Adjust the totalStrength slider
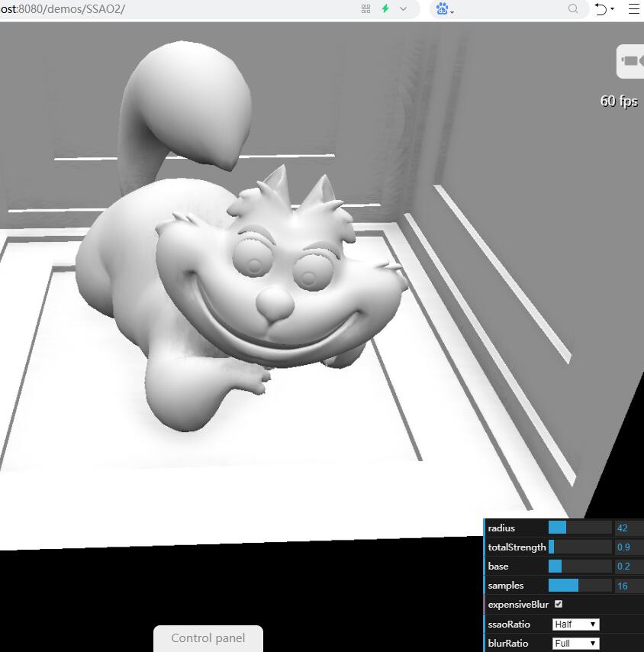This screenshot has width=644, height=652. pos(580,547)
